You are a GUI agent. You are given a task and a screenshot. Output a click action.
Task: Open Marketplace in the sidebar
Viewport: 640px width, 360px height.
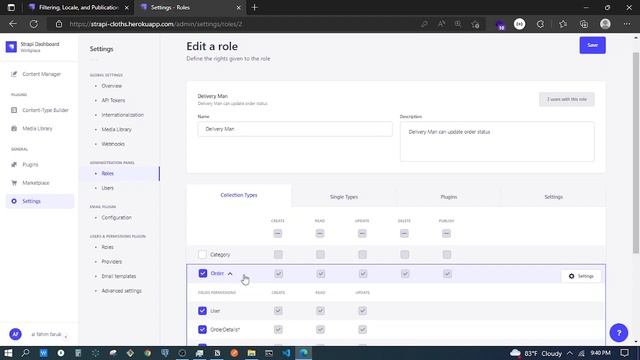tap(31, 183)
